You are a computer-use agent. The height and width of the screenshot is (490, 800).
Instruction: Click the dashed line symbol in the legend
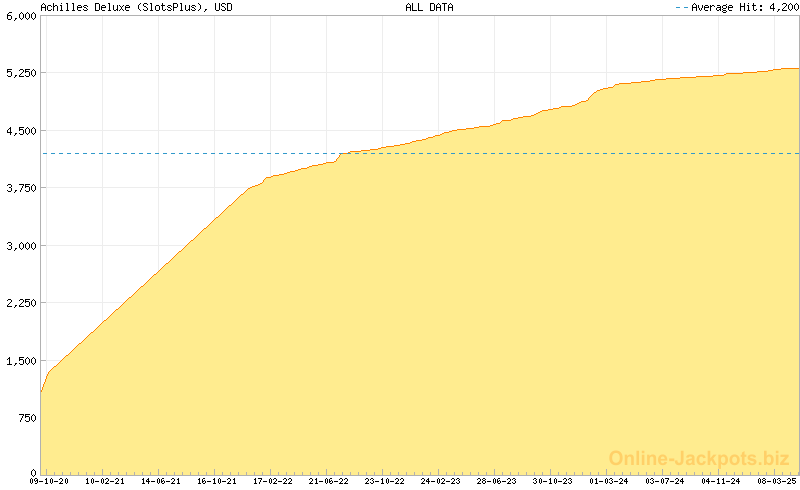pyautogui.click(x=682, y=7)
